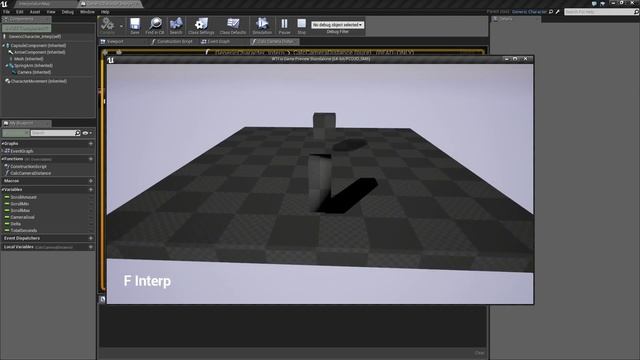Open the Edit menu
The width and height of the screenshot is (640, 360).
(20, 12)
